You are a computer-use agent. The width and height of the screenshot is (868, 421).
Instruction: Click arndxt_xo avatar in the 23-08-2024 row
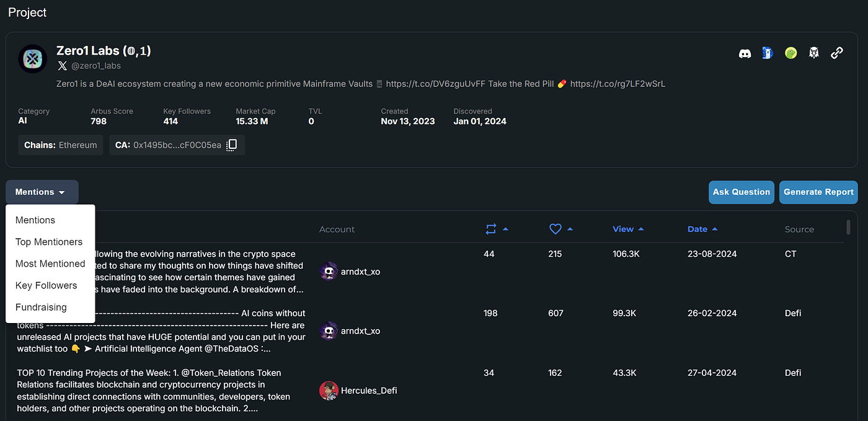coord(329,272)
